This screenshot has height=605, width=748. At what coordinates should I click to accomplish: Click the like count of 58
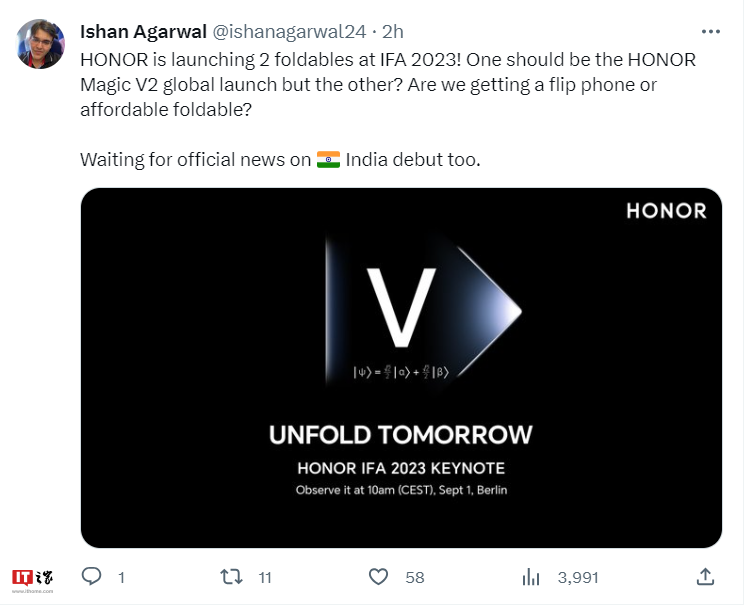tap(415, 578)
